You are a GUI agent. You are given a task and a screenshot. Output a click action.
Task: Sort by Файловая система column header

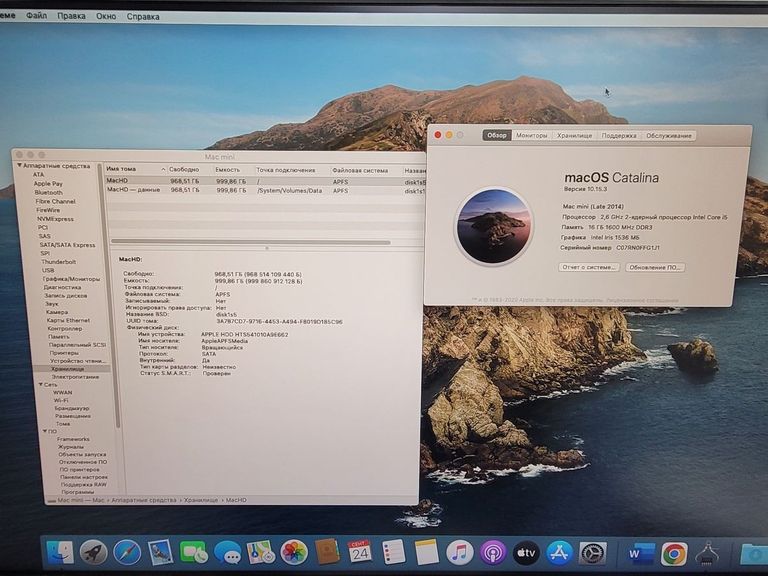coord(360,170)
